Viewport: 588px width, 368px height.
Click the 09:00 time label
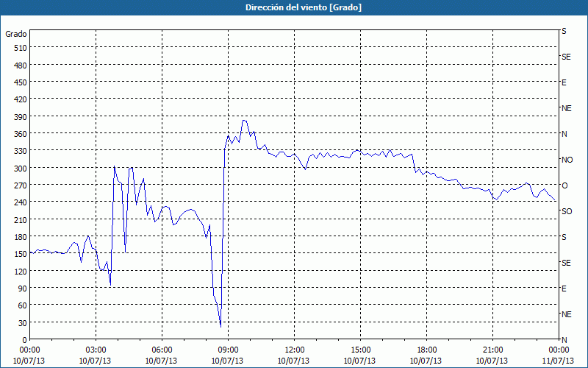pos(228,350)
